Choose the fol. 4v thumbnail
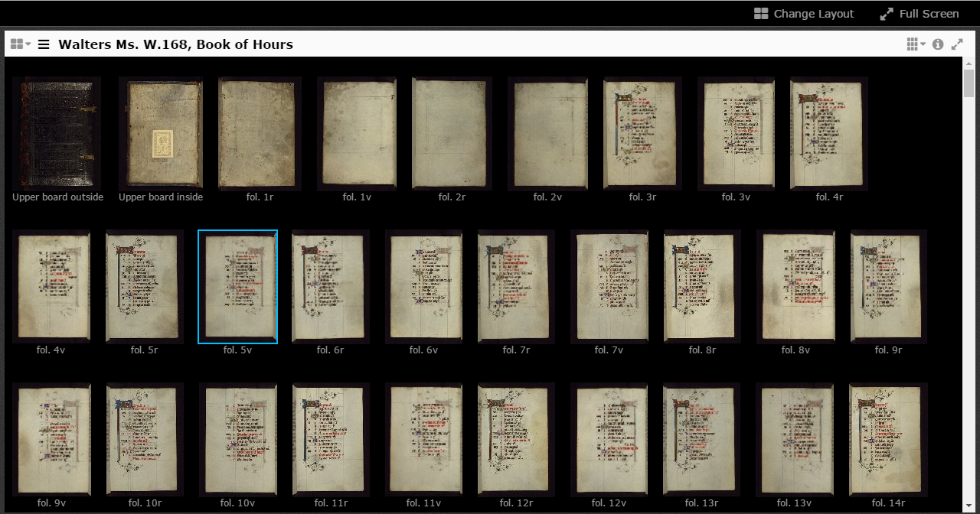The height and width of the screenshot is (514, 980). pos(51,287)
